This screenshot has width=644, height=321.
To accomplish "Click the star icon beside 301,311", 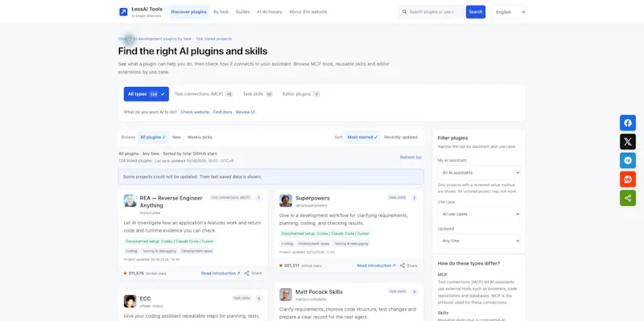I will coord(280,265).
